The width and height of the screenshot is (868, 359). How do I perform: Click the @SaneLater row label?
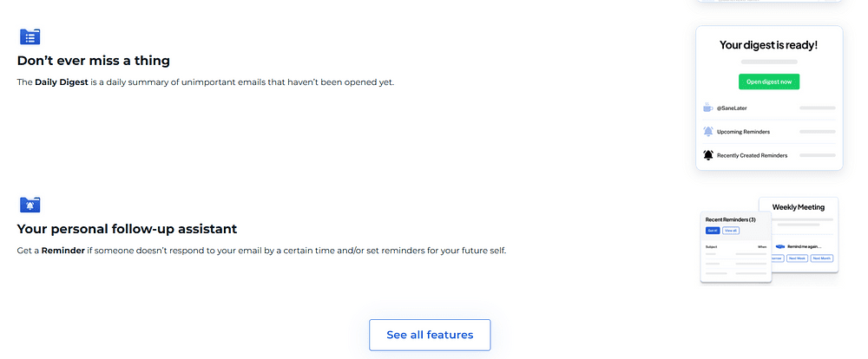pyautogui.click(x=732, y=108)
